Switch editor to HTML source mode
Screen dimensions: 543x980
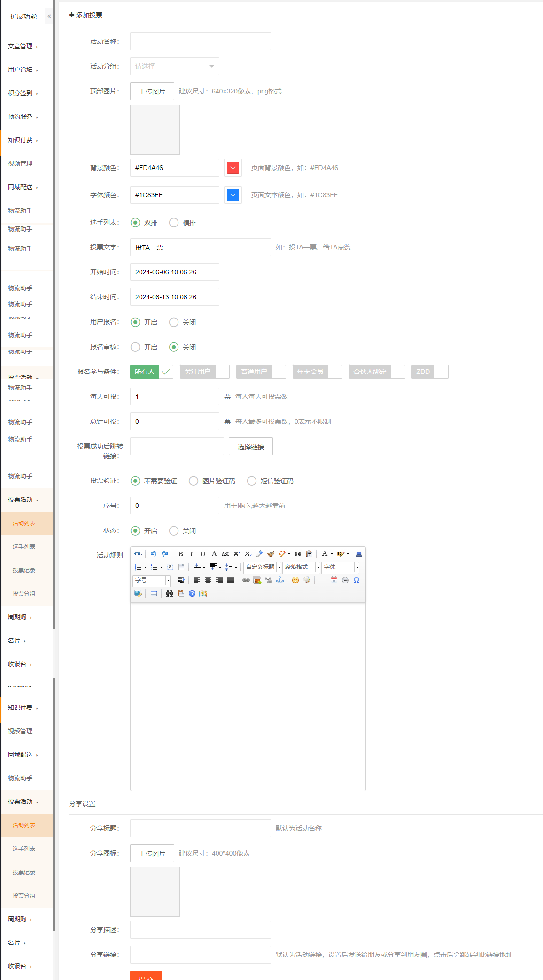138,554
